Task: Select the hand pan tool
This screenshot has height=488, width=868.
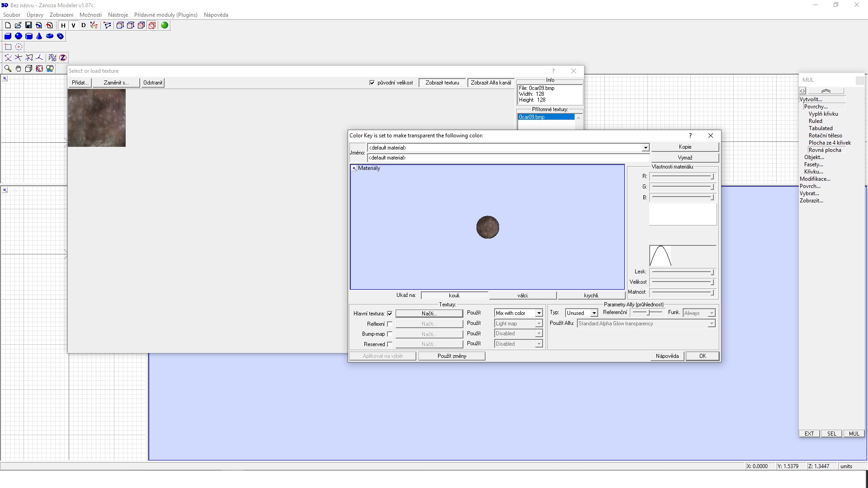Action: (18, 68)
